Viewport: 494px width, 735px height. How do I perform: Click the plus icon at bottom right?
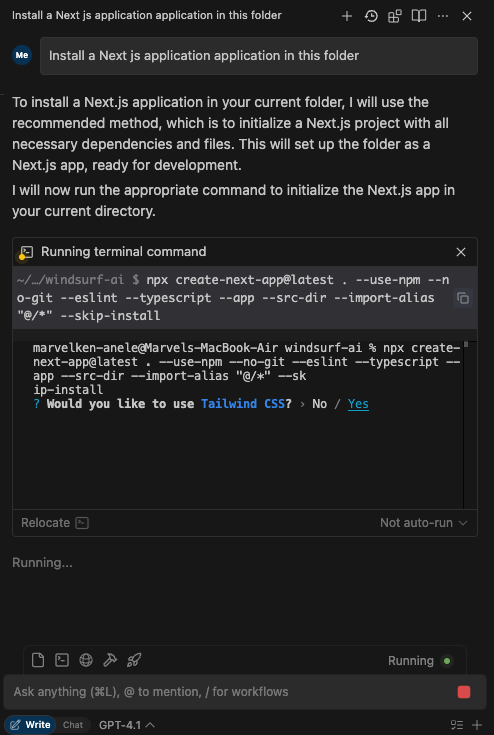477,725
